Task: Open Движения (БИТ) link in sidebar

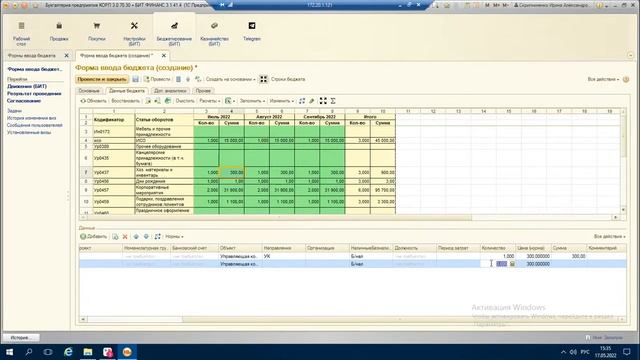Action: pos(27,87)
